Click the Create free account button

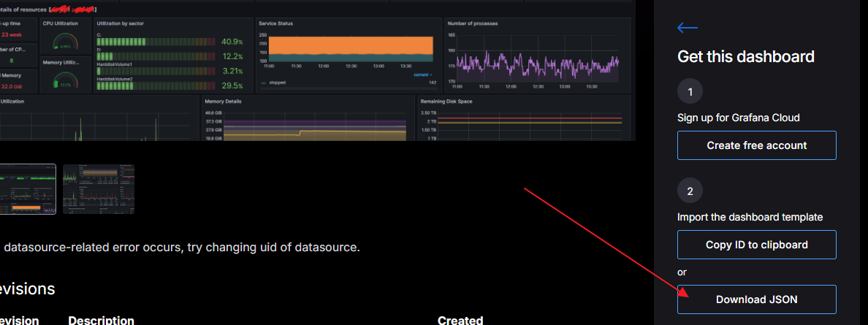(757, 145)
